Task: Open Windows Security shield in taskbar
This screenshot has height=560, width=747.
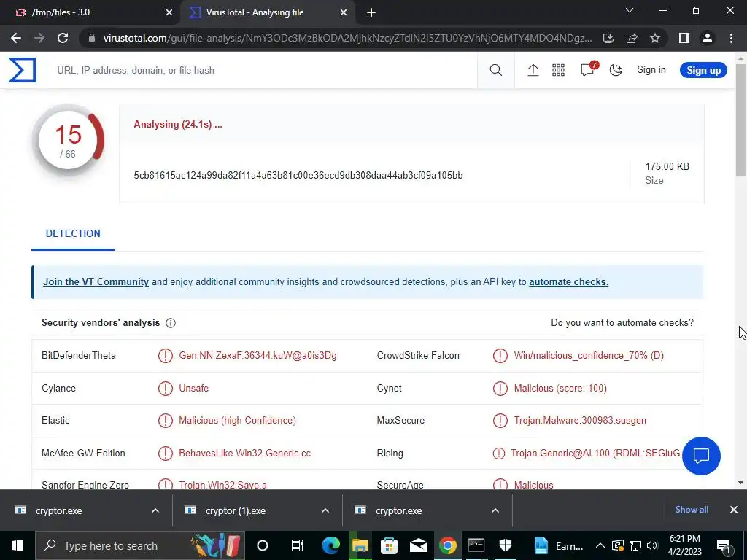Action: 506,545
